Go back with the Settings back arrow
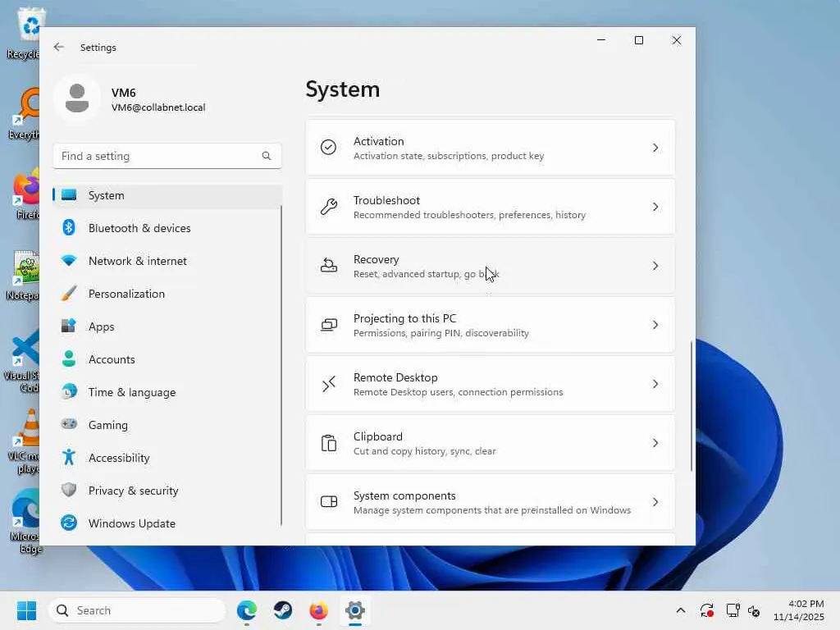The width and height of the screenshot is (840, 630). (59, 47)
